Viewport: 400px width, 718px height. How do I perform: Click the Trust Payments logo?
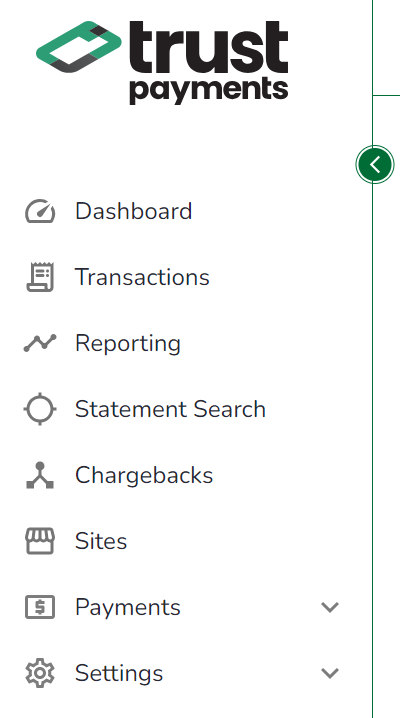(162, 63)
